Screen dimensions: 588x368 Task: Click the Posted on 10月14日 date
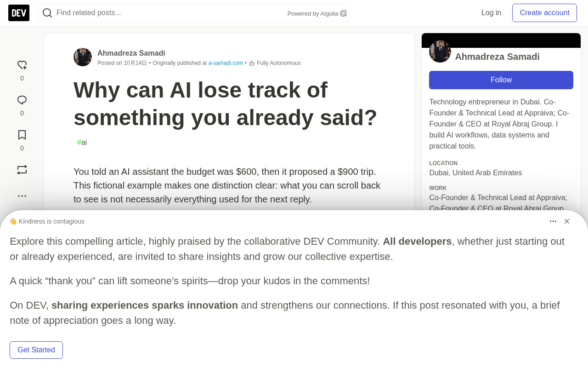coord(122,63)
